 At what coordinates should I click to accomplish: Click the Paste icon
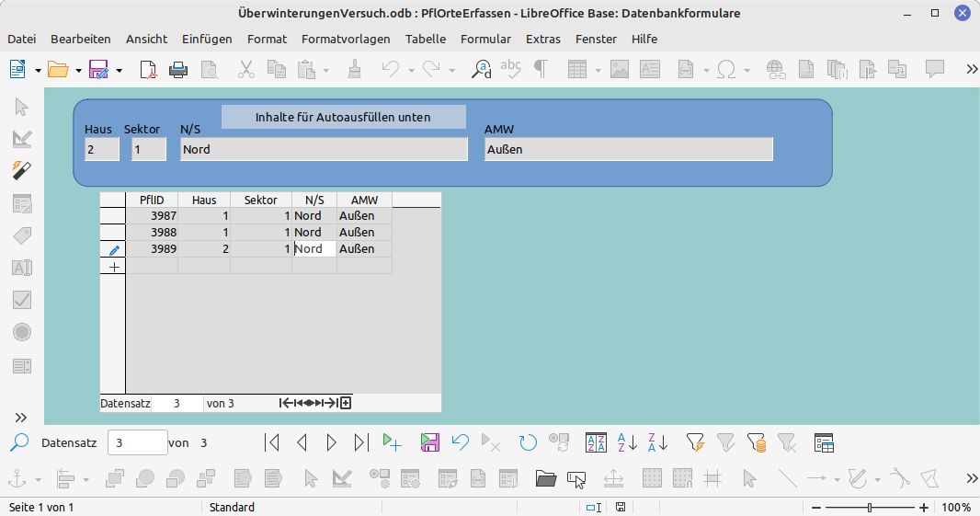click(306, 69)
